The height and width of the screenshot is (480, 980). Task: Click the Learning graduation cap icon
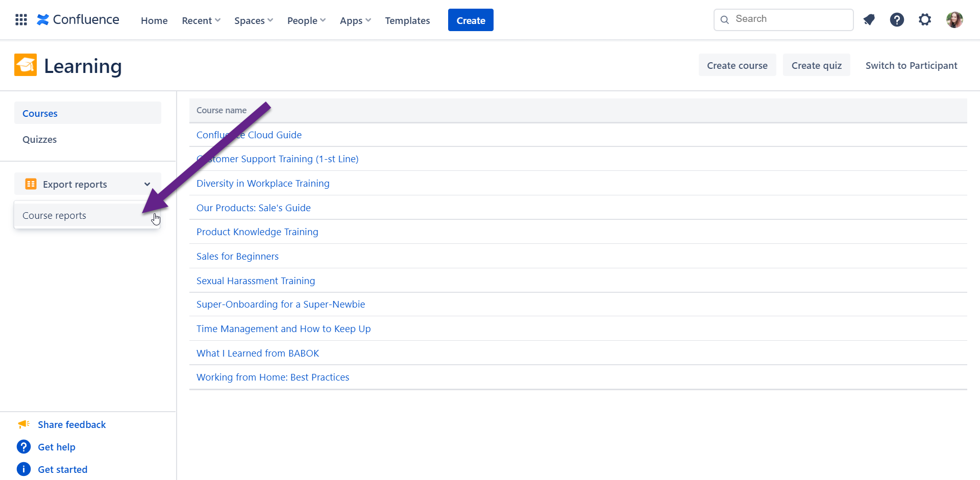coord(26,65)
